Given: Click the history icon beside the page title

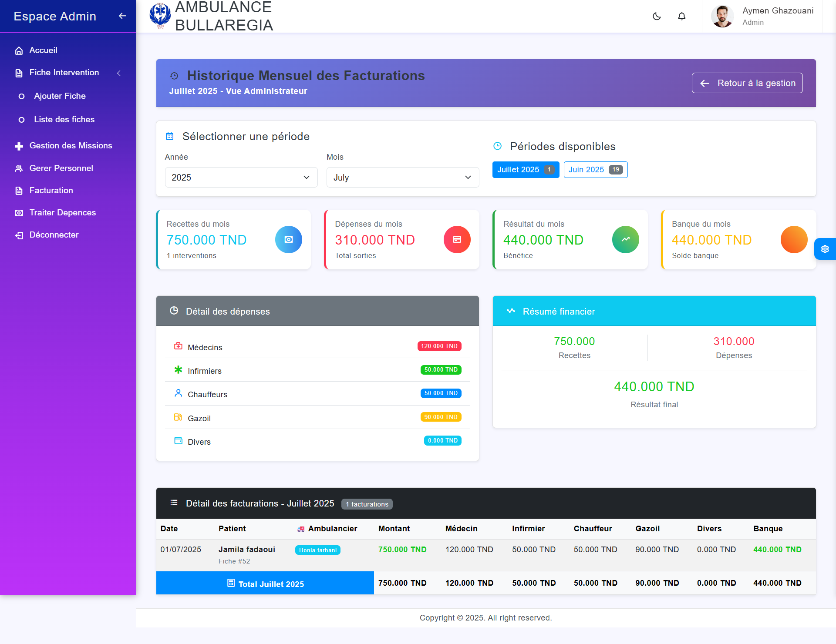Looking at the screenshot, I should (x=174, y=76).
